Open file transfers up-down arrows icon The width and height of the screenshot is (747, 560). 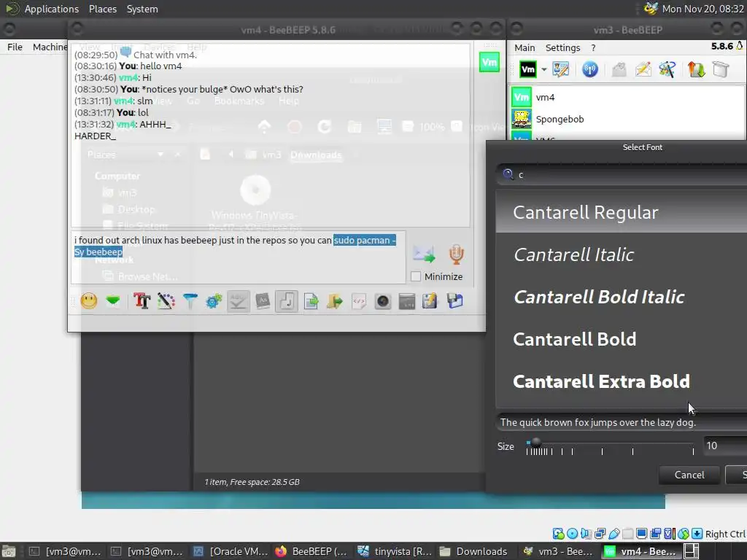coord(696,69)
